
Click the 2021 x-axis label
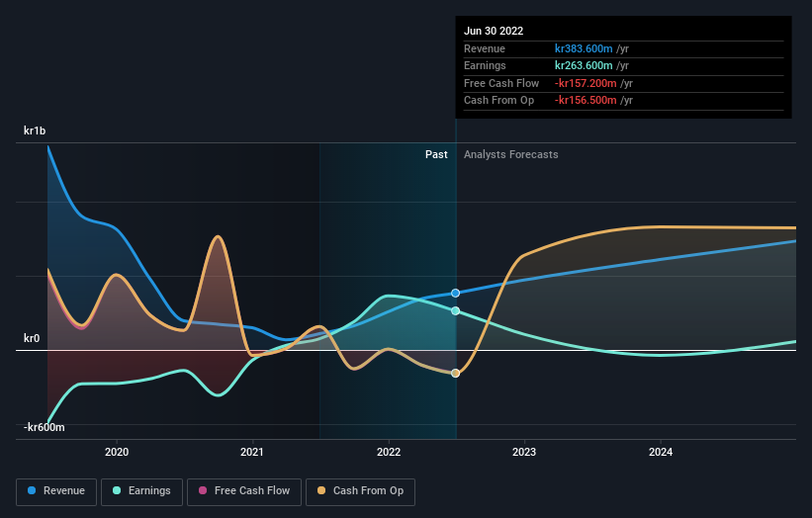[x=252, y=452]
